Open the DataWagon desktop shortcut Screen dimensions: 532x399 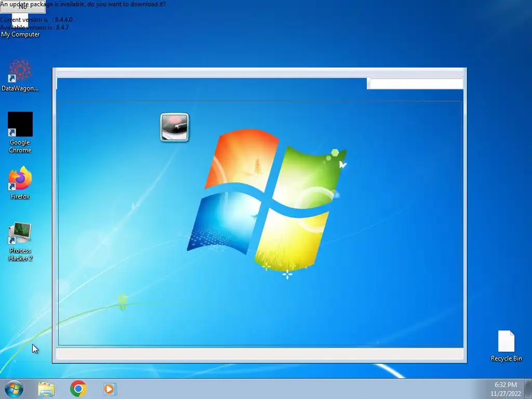[x=20, y=75]
